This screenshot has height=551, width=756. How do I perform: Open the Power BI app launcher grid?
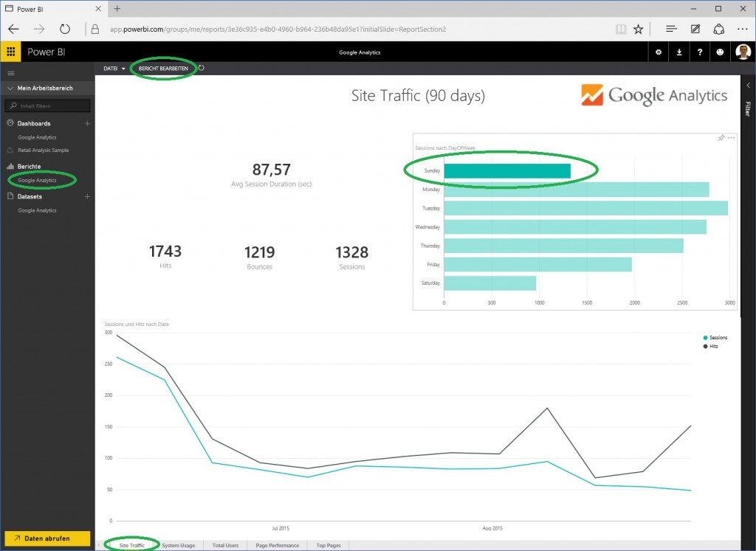(10, 52)
